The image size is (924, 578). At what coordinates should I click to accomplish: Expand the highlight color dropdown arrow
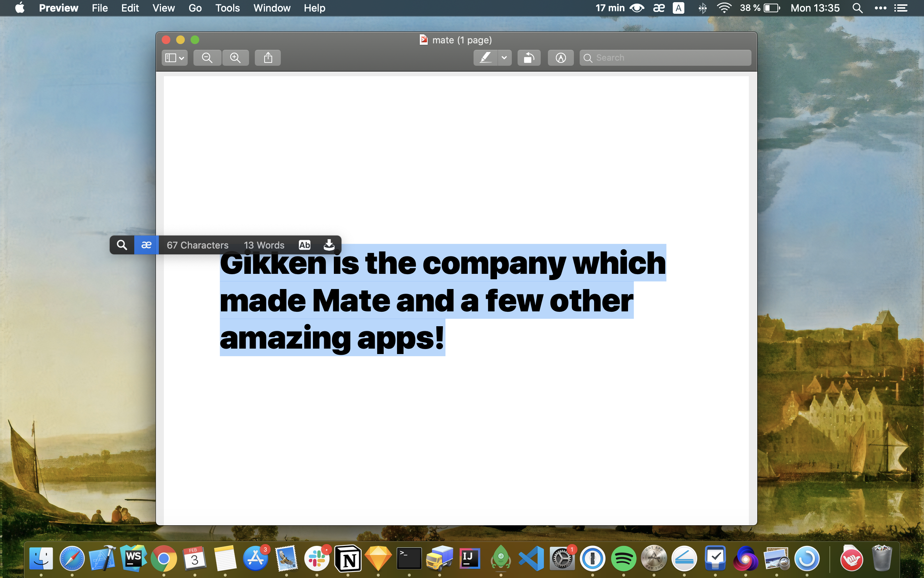[504, 58]
